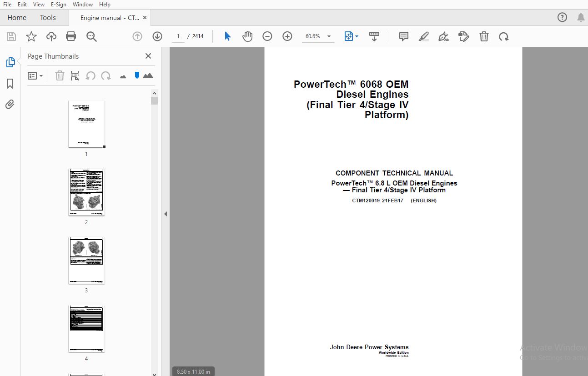The height and width of the screenshot is (376, 588).
Task: Click the stamp edit tool icon
Action: coord(464,36)
